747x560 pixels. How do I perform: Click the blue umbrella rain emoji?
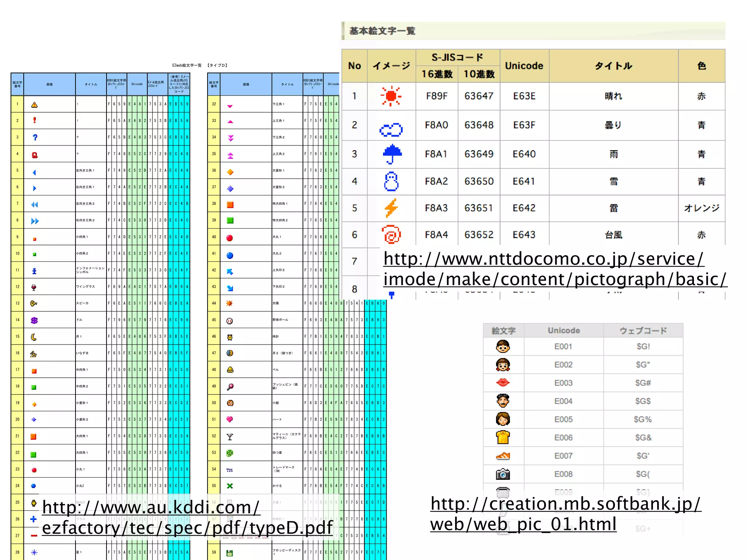click(392, 154)
